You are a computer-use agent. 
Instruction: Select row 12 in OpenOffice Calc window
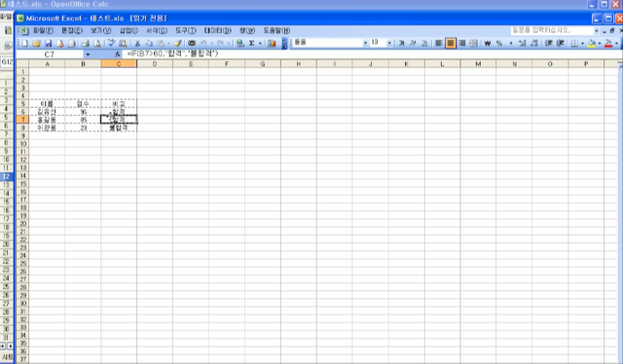(7, 176)
